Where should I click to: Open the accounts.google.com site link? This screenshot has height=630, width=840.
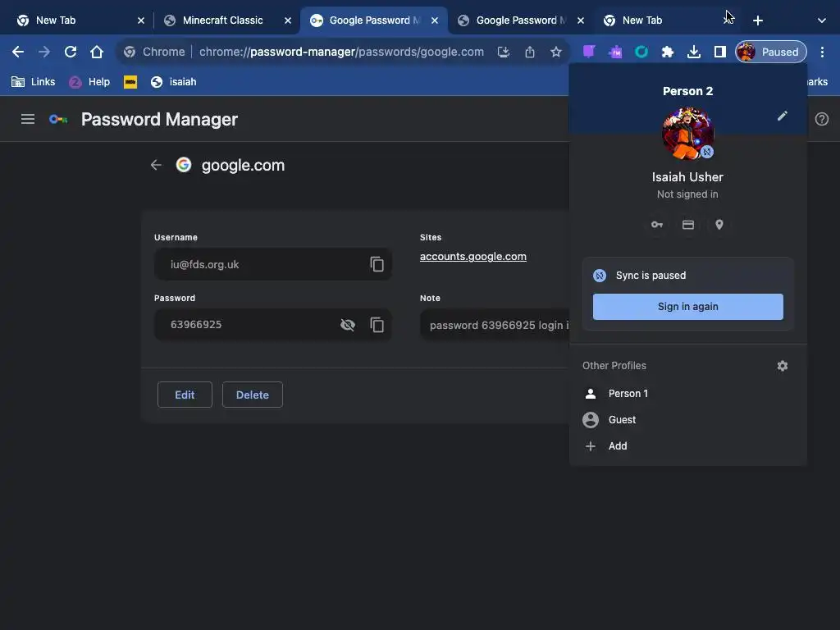click(473, 257)
